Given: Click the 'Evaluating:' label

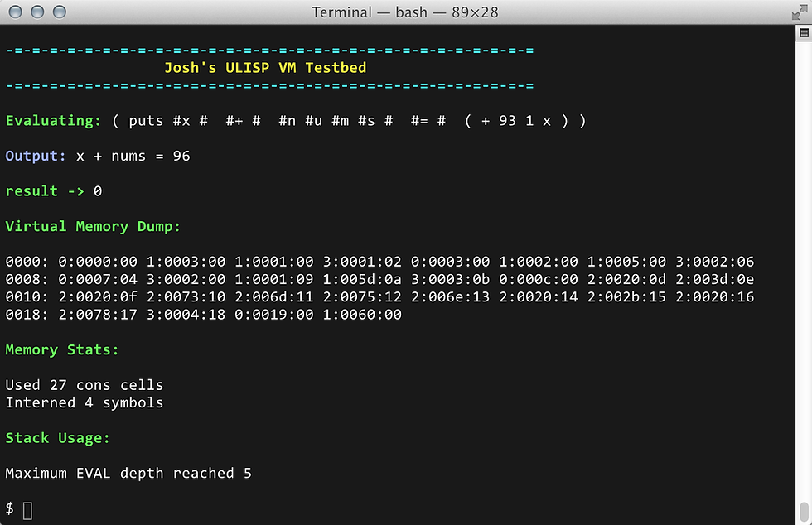Looking at the screenshot, I should pyautogui.click(x=53, y=121).
